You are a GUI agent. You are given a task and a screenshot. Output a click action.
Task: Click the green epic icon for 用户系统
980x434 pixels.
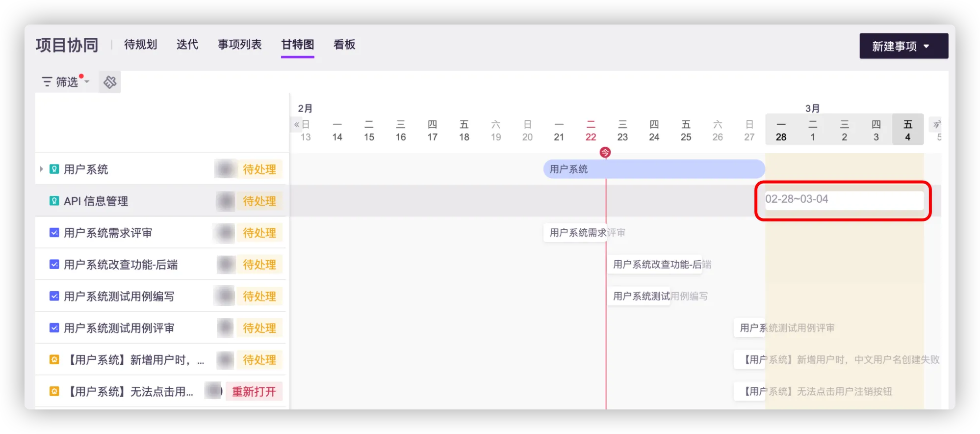54,169
